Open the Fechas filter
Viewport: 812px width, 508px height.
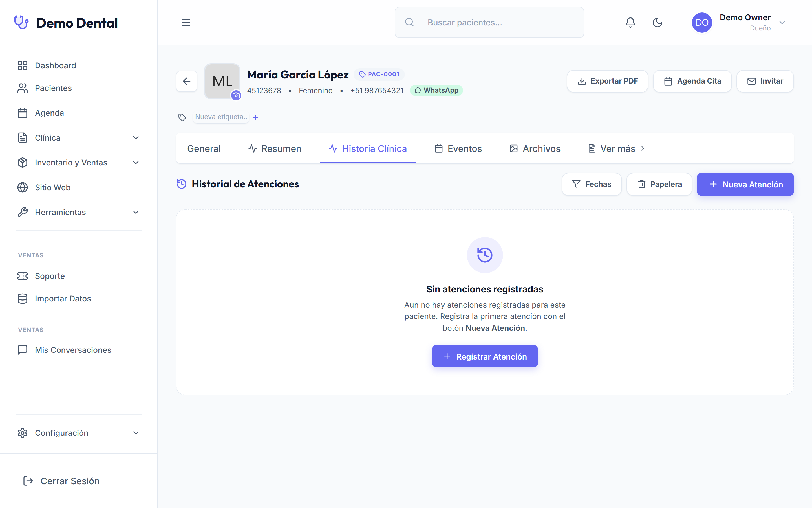(x=592, y=184)
